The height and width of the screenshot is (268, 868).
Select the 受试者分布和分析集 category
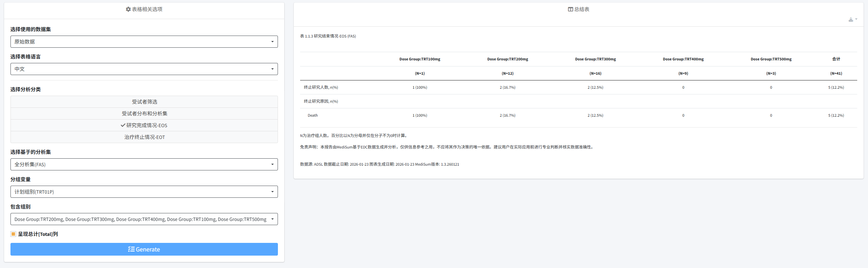pos(144,113)
